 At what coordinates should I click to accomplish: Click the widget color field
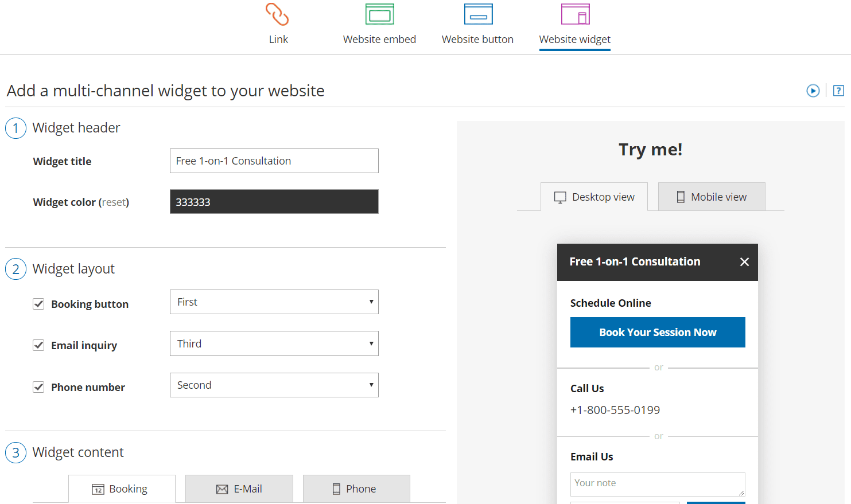point(274,202)
